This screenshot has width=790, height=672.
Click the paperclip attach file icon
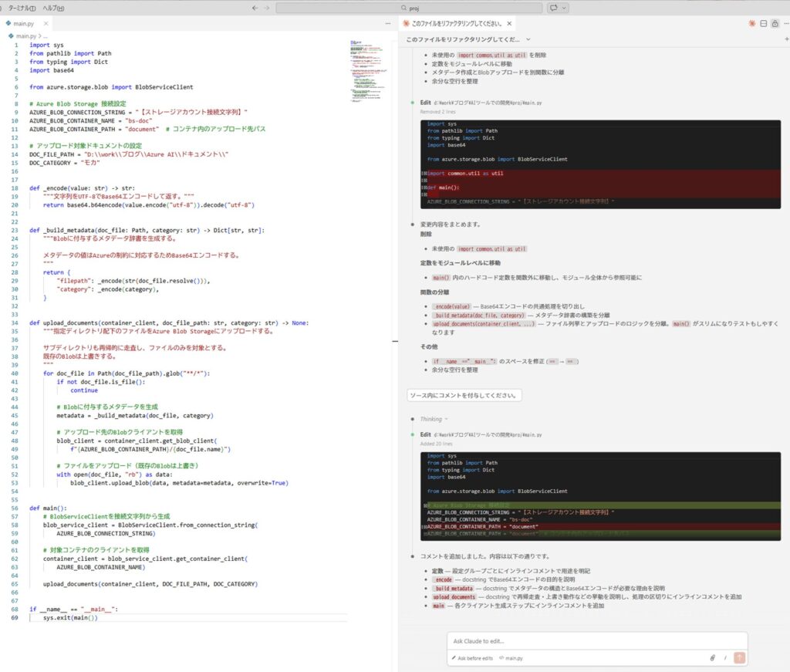click(x=713, y=658)
